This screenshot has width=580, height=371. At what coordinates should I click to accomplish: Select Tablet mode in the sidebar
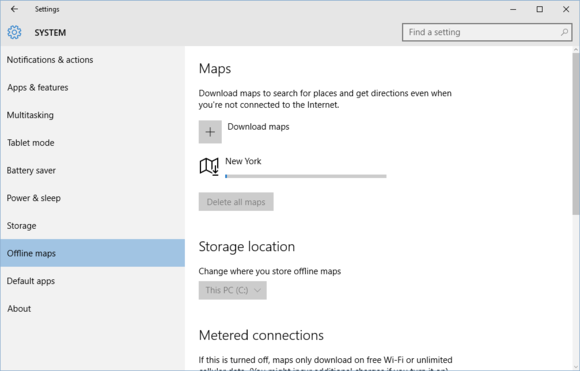pyautogui.click(x=92, y=143)
